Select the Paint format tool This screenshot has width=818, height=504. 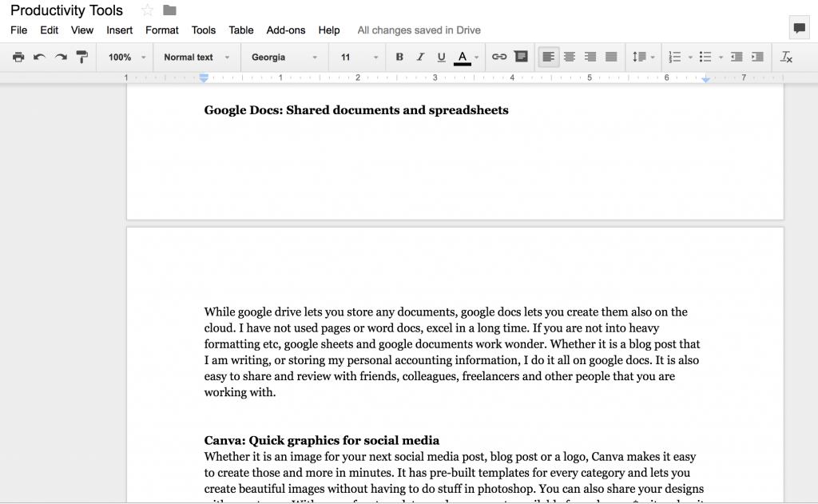(82, 57)
